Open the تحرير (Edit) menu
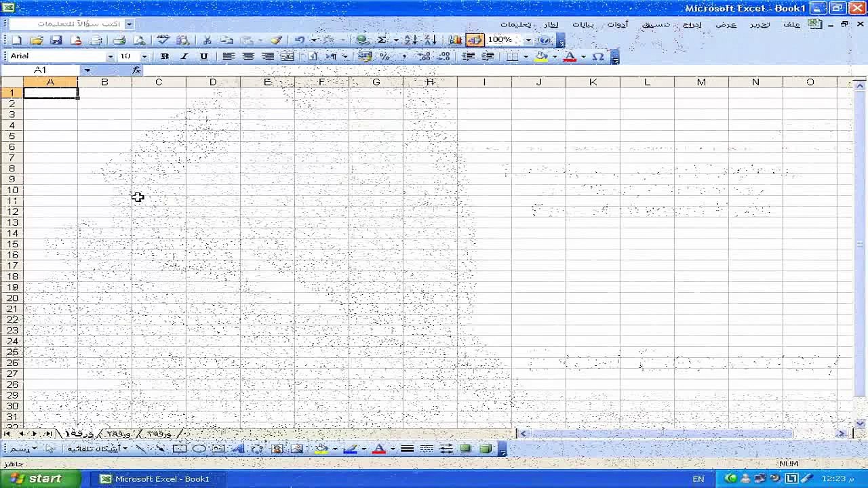The width and height of the screenshot is (868, 488). pos(759,25)
